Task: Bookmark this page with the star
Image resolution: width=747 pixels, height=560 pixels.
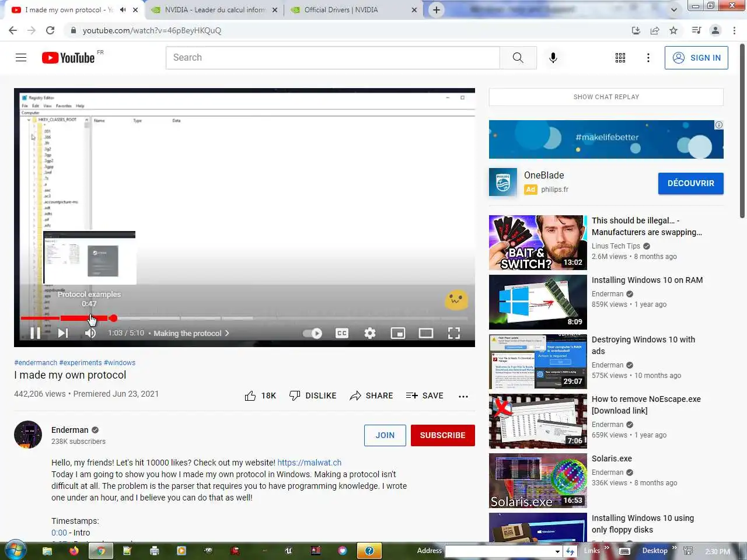Action: coord(673,30)
